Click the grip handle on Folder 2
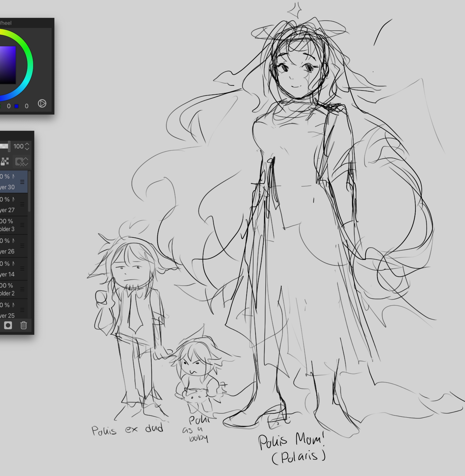 [x=22, y=289]
